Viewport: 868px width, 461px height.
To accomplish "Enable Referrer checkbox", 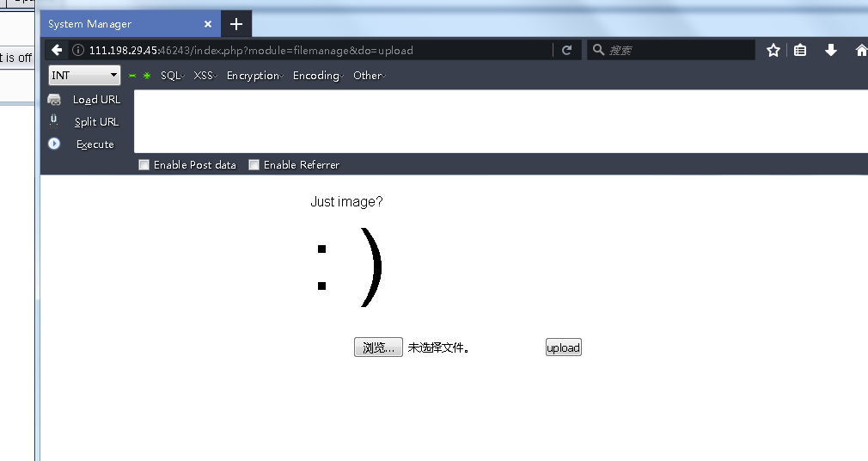I will 254,164.
